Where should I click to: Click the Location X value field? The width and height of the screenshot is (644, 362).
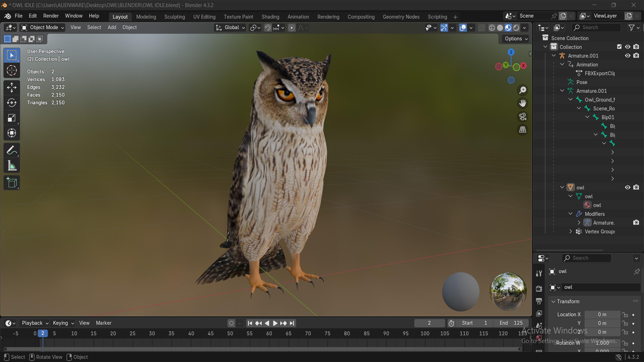(602, 315)
